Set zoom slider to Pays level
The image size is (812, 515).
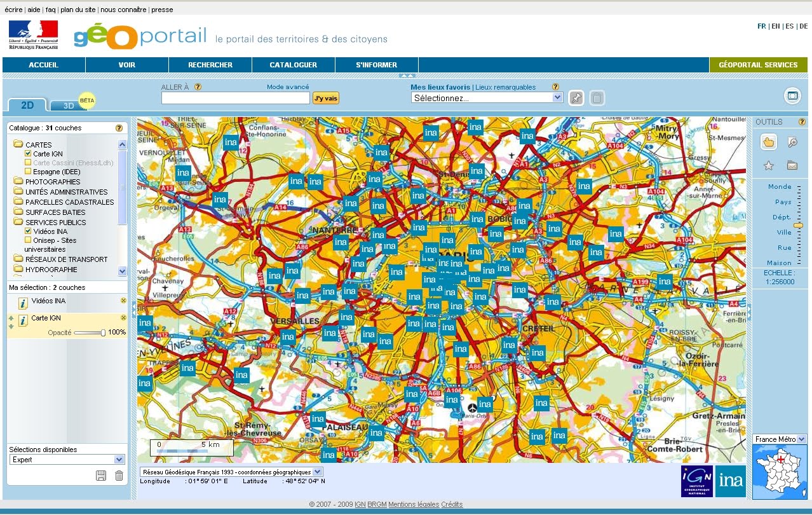(x=799, y=202)
